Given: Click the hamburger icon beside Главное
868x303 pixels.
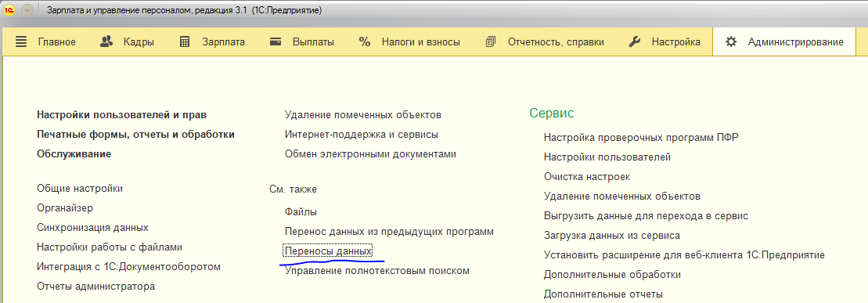Looking at the screenshot, I should (21, 42).
